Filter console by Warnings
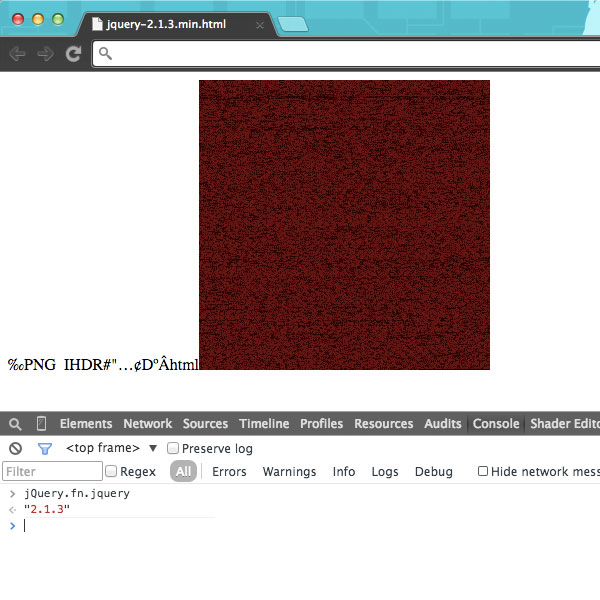The width and height of the screenshot is (600, 600). tap(289, 472)
